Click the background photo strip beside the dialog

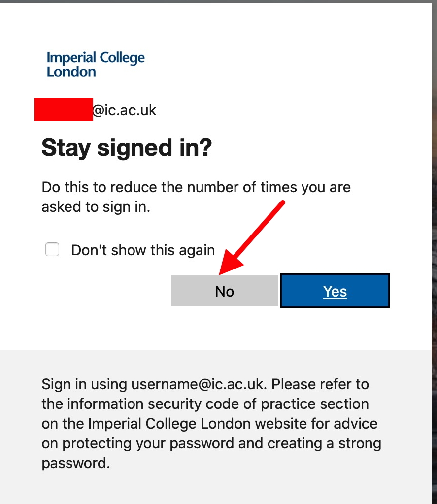(x=434, y=246)
